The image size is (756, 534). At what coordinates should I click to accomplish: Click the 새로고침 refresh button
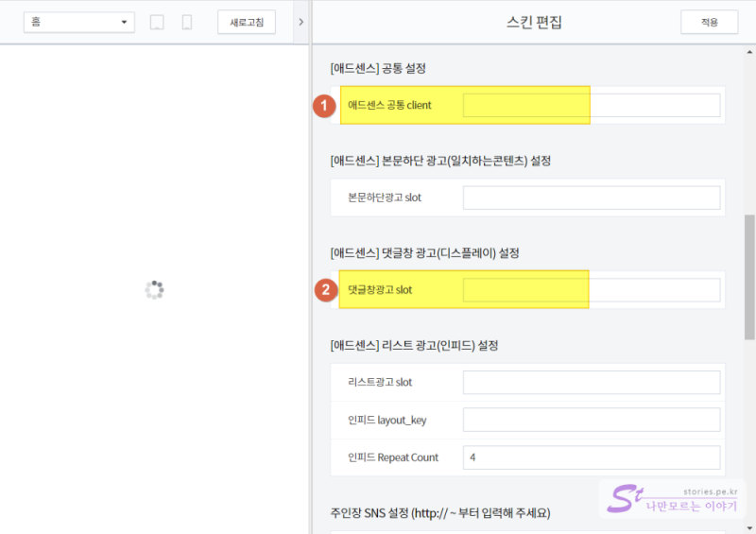pos(247,22)
